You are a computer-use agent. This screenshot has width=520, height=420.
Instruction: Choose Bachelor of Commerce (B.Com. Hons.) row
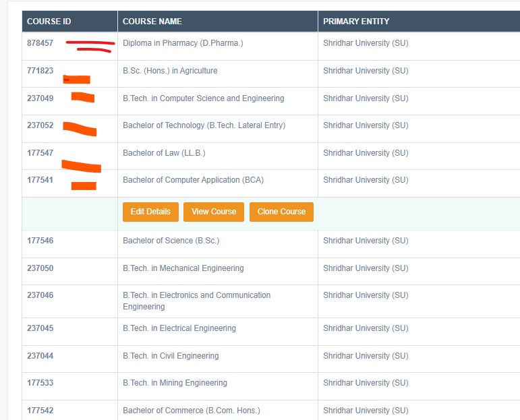(191, 411)
